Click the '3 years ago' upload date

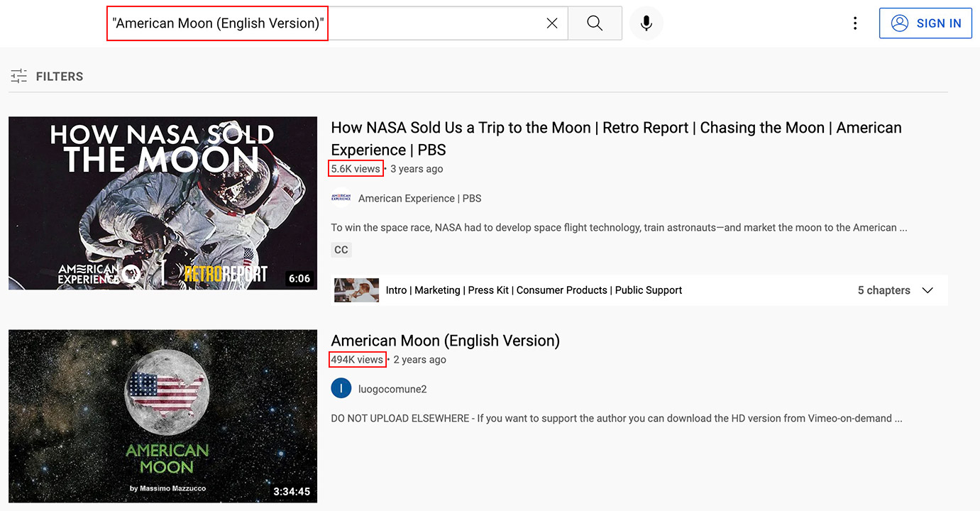(417, 169)
